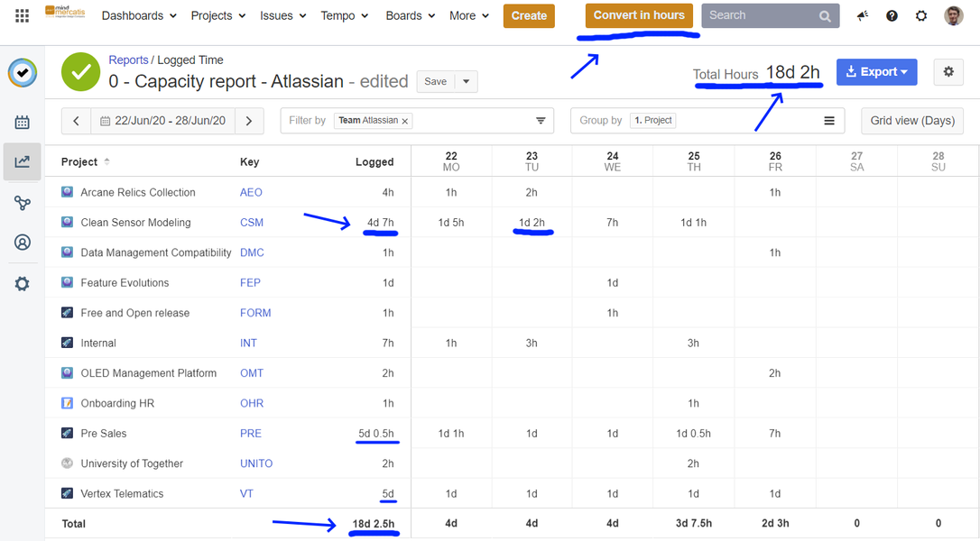Open the help question mark icon
The height and width of the screenshot is (541, 980).
[x=892, y=16]
